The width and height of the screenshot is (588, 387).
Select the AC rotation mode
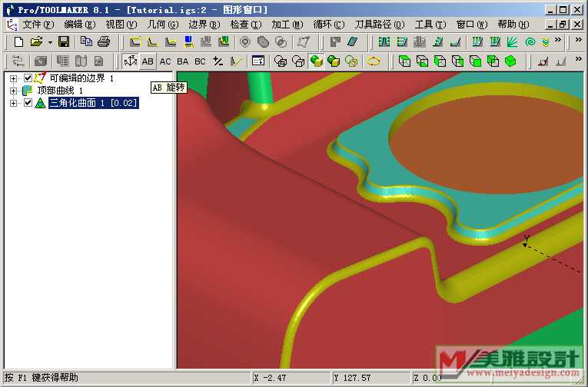(x=165, y=61)
